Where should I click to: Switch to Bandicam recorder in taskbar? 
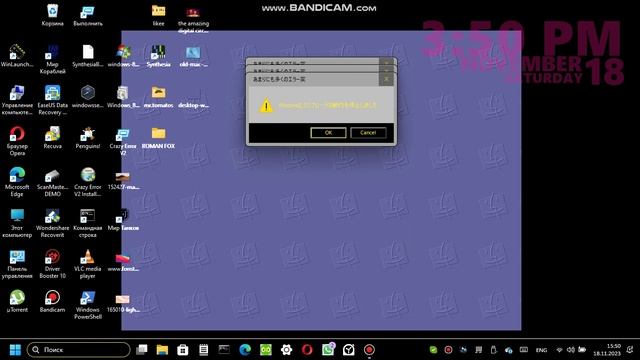coord(369,350)
